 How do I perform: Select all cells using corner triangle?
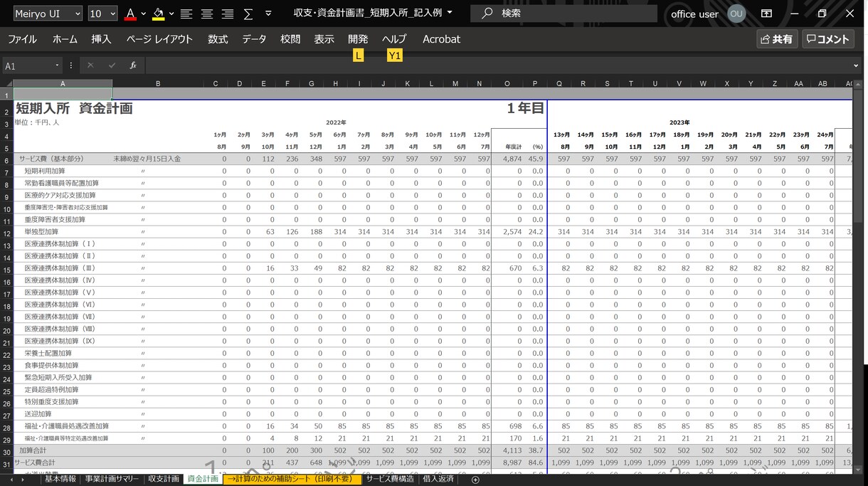6,83
